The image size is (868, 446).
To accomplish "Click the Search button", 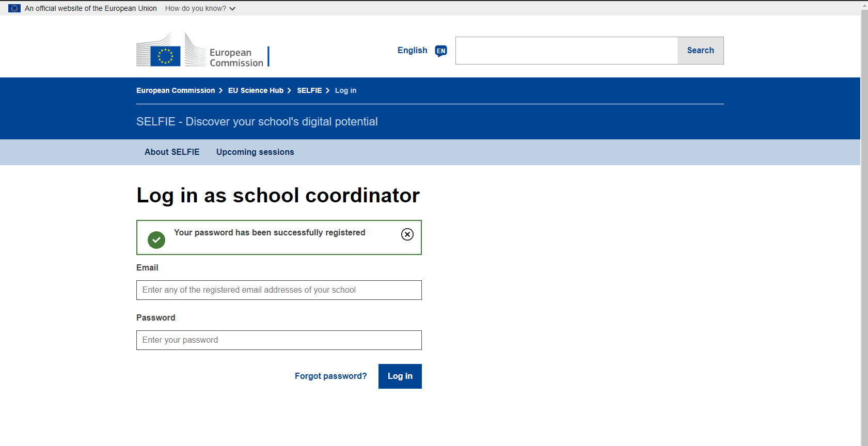I will tap(700, 51).
